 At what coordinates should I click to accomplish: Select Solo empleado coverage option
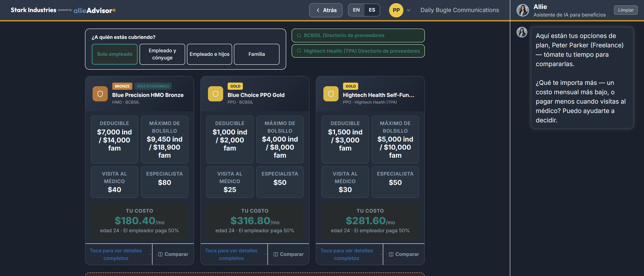pos(115,54)
